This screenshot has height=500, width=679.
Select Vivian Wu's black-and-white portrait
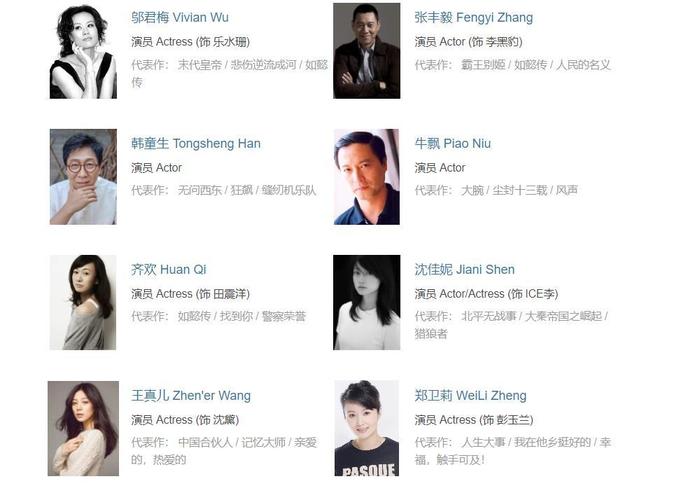point(83,51)
